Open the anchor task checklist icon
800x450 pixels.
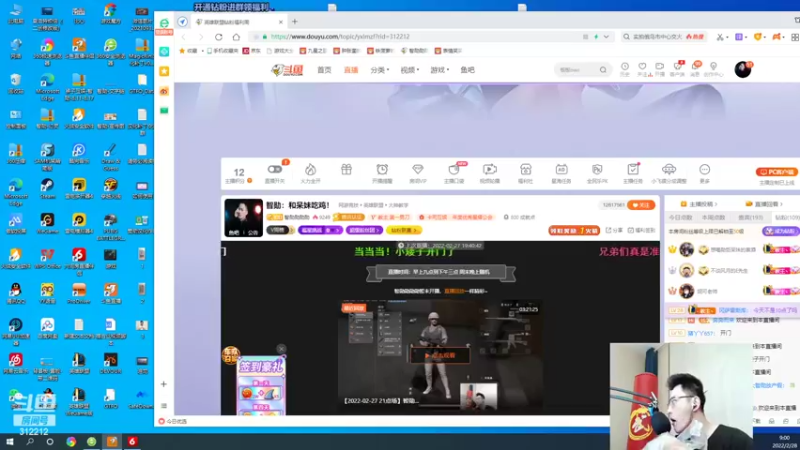pos(633,172)
